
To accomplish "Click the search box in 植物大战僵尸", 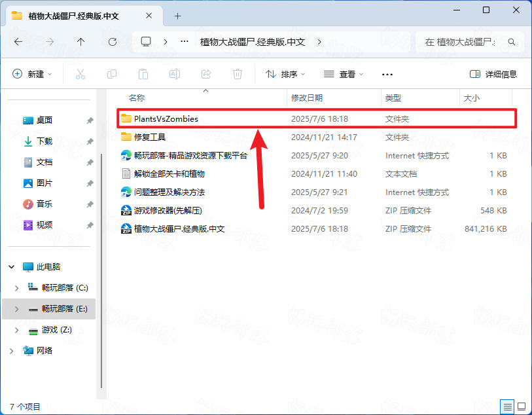I will [x=469, y=42].
